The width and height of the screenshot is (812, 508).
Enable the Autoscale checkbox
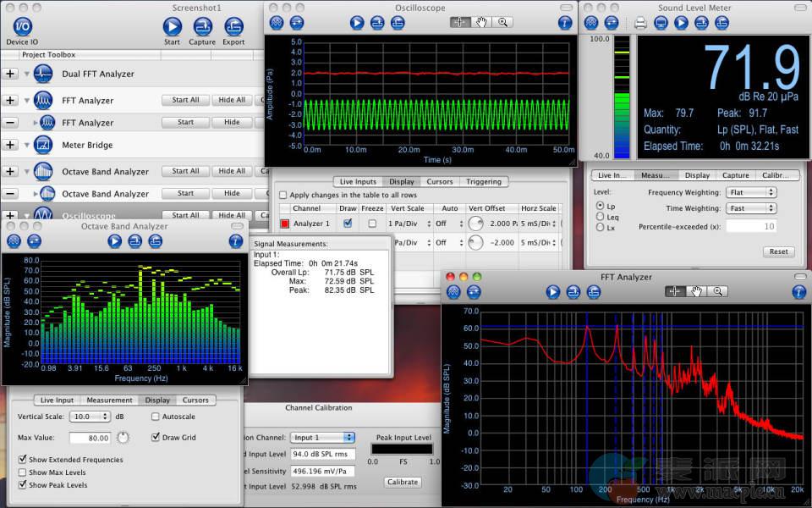click(156, 417)
